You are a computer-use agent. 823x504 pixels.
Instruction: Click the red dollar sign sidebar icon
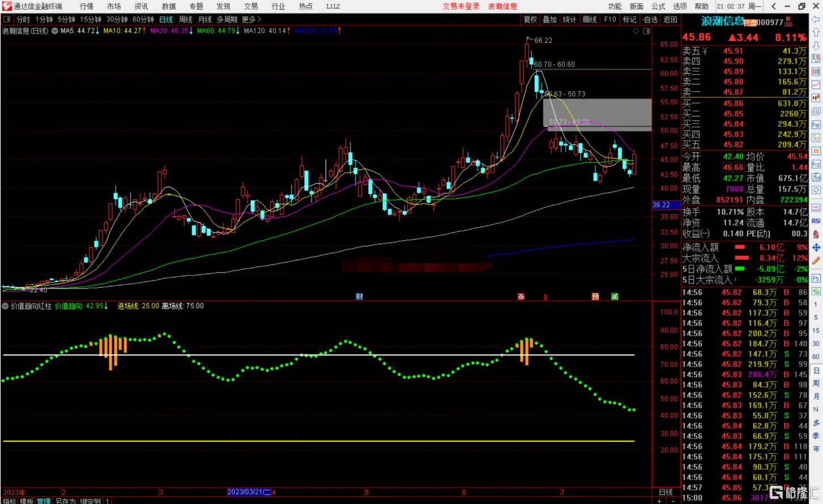(816, 234)
